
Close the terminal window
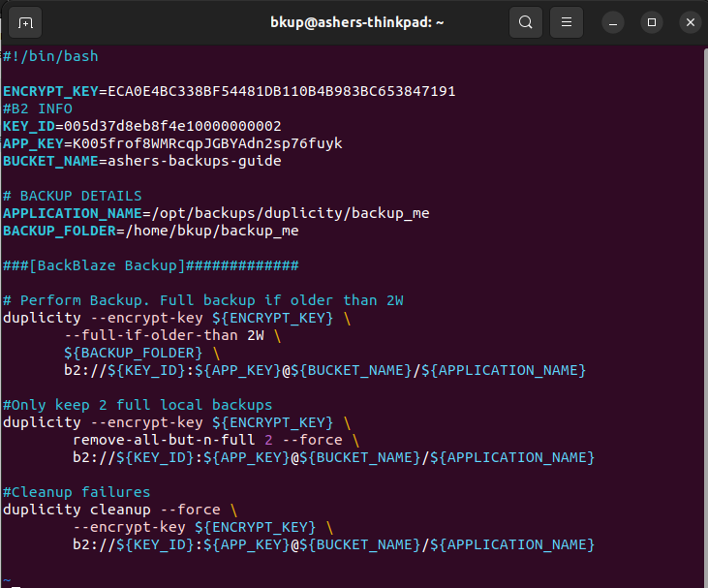click(690, 22)
